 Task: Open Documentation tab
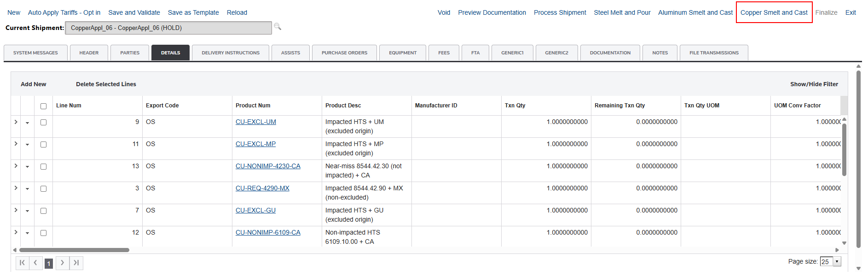click(x=610, y=53)
